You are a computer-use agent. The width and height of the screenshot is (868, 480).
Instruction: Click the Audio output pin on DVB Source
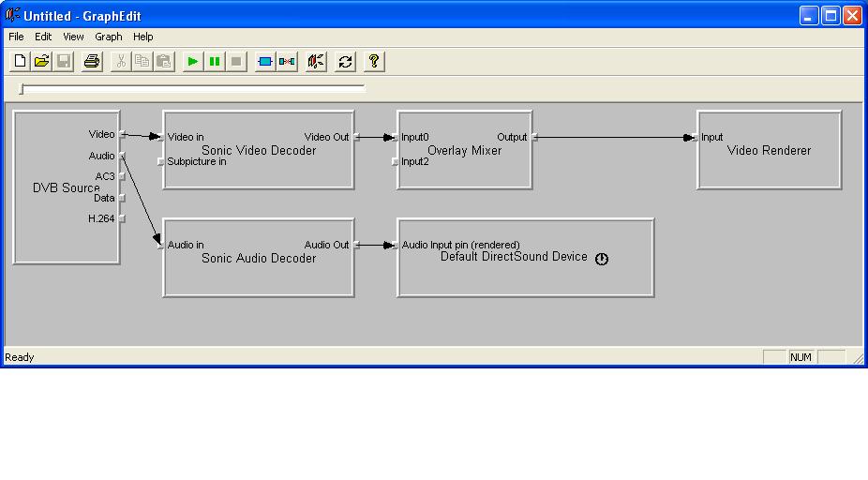pos(123,156)
